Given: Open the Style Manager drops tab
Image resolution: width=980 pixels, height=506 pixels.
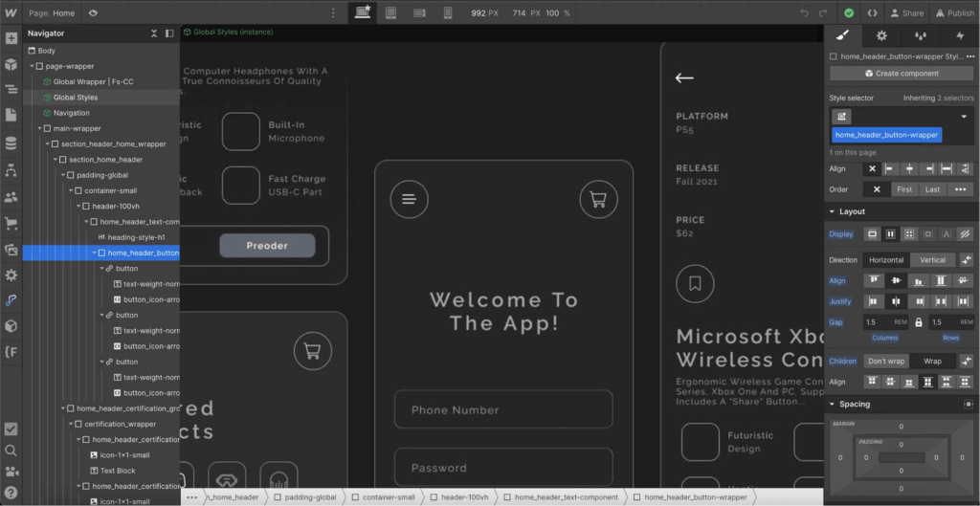Looking at the screenshot, I should [x=920, y=35].
